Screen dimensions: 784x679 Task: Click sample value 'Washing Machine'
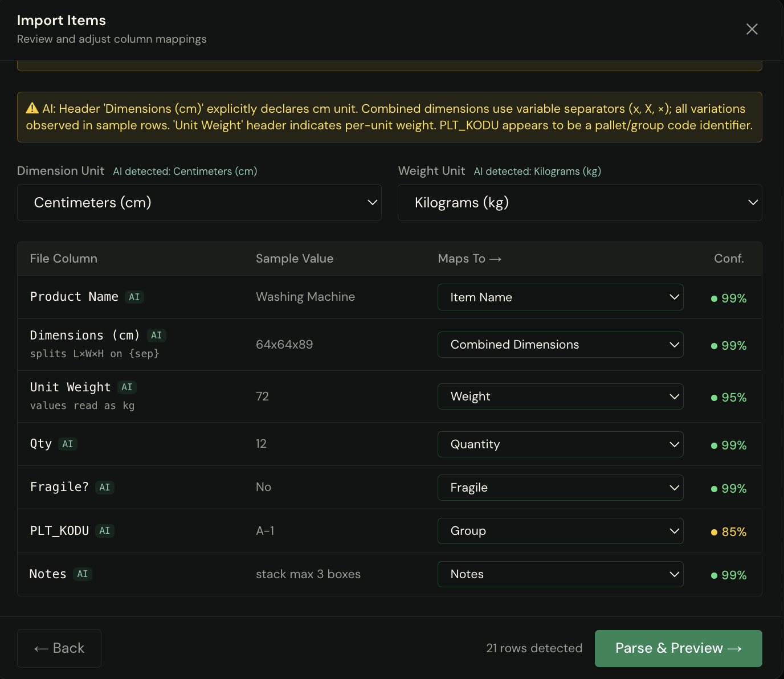[305, 297]
